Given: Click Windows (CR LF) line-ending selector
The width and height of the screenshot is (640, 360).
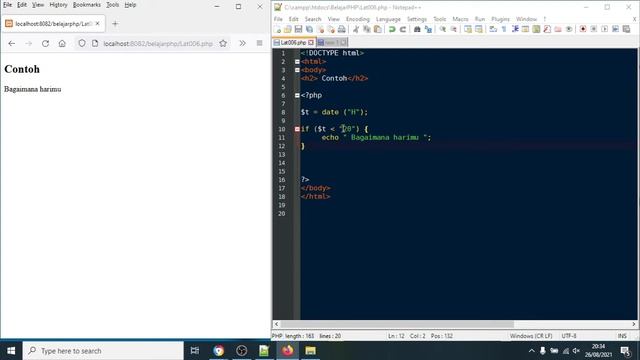Looking at the screenshot, I should (x=531, y=336).
